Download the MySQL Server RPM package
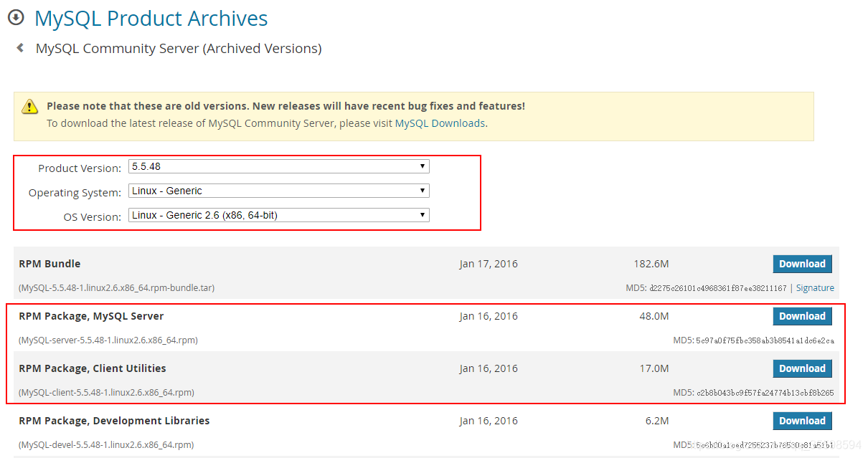Image resolution: width=868 pixels, height=458 pixels. click(802, 316)
